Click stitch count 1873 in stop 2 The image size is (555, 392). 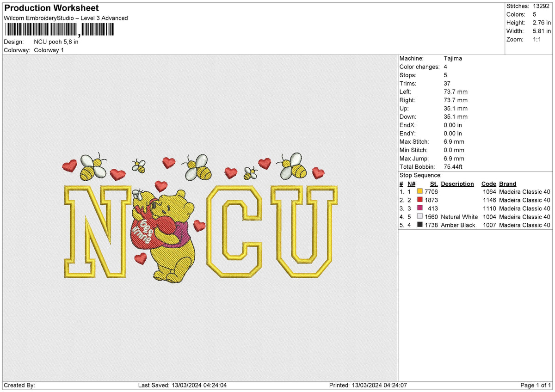click(432, 200)
